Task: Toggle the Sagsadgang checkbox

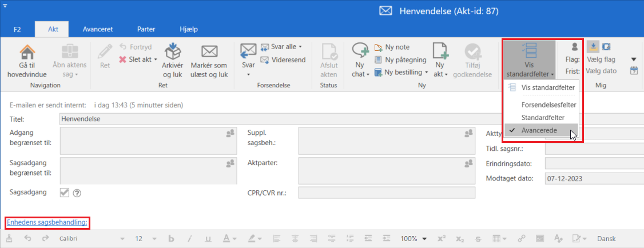Action: click(65, 193)
